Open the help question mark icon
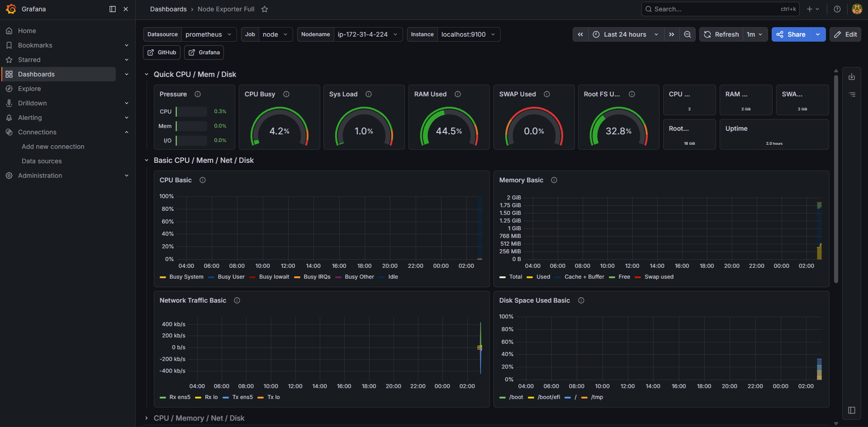 click(837, 9)
